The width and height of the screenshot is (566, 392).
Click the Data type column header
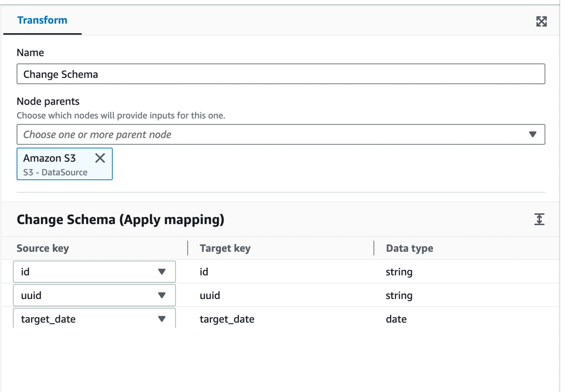410,248
